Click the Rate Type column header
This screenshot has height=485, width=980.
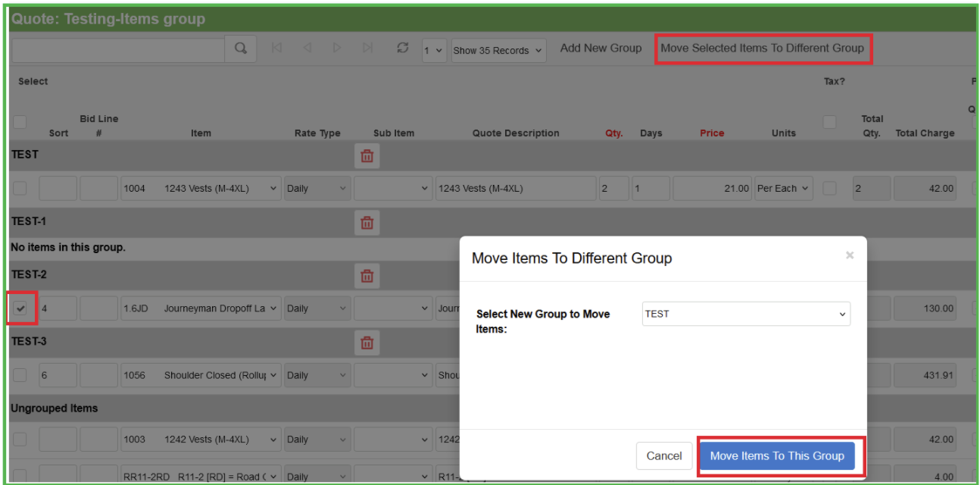(317, 133)
